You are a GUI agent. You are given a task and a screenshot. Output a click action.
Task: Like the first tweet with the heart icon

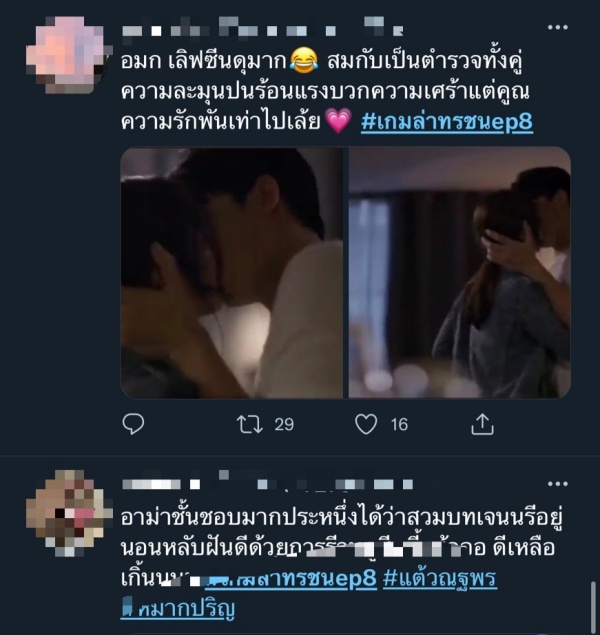pos(366,424)
